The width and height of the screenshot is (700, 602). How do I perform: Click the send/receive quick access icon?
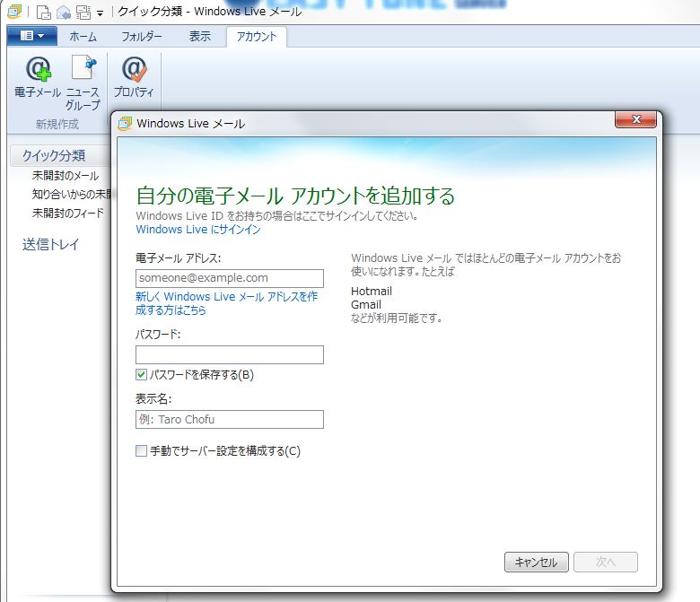(83, 12)
